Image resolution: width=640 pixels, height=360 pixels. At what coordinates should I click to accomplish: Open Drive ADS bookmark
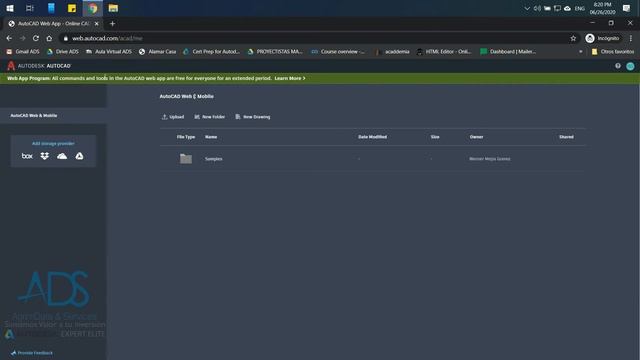[x=62, y=51]
